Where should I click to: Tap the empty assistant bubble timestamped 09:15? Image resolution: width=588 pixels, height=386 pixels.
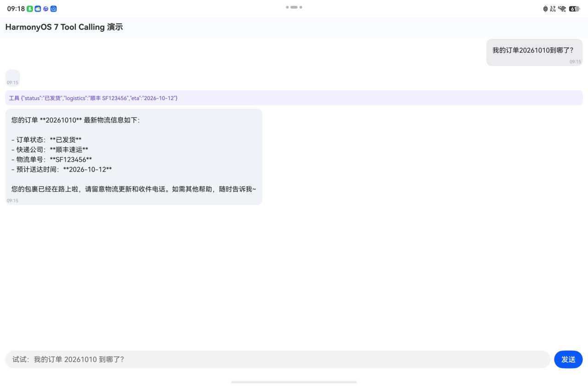tap(12, 78)
